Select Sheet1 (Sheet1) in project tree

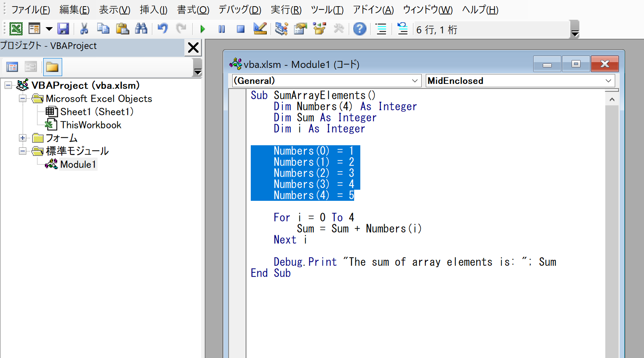97,112
